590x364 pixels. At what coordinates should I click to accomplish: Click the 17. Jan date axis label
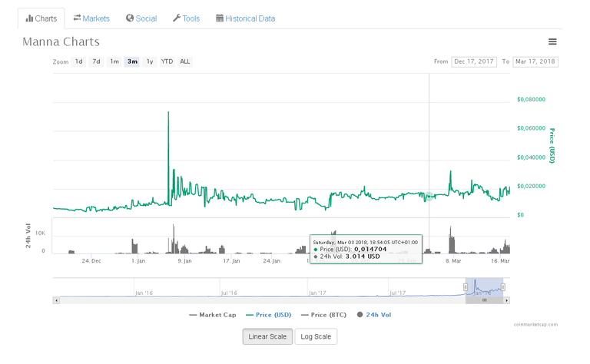point(231,260)
